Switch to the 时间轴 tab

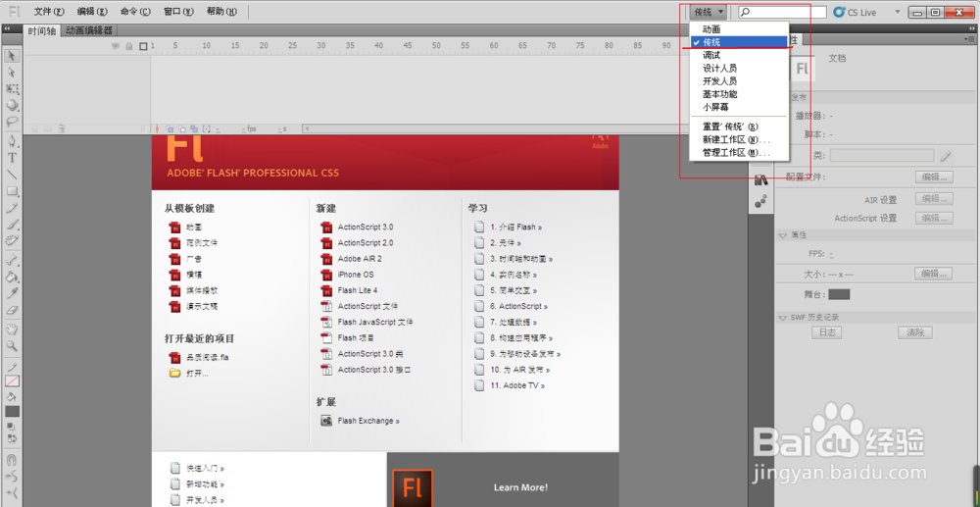(x=42, y=30)
